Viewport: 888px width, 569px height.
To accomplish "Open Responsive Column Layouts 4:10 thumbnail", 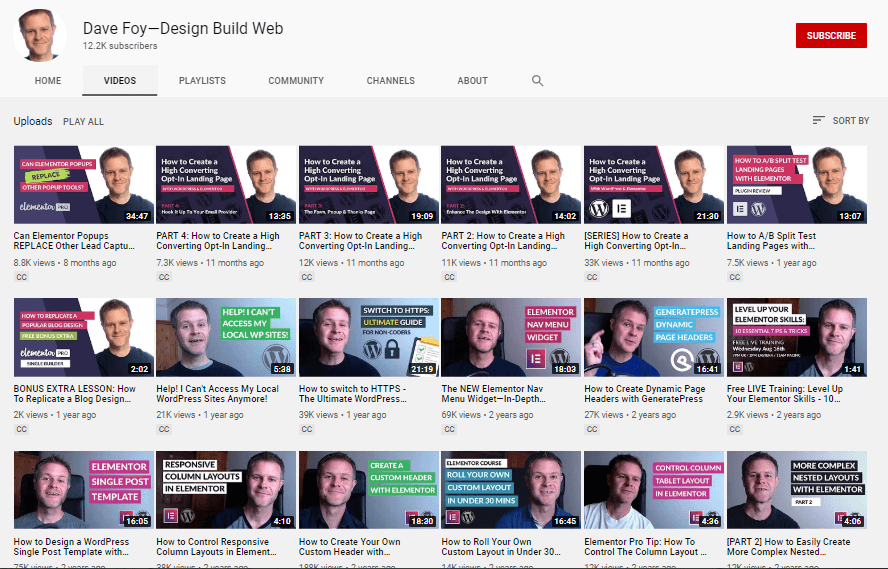I will (226, 490).
